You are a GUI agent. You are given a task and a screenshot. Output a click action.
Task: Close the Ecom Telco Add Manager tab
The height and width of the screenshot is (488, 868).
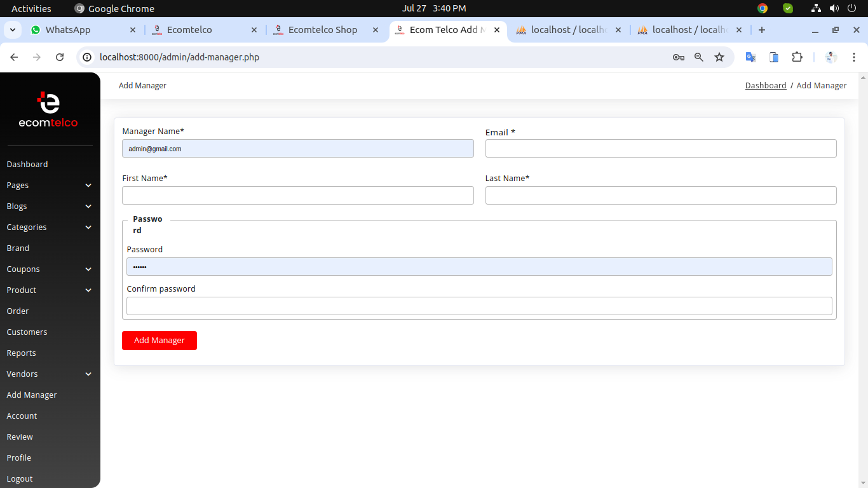point(497,30)
